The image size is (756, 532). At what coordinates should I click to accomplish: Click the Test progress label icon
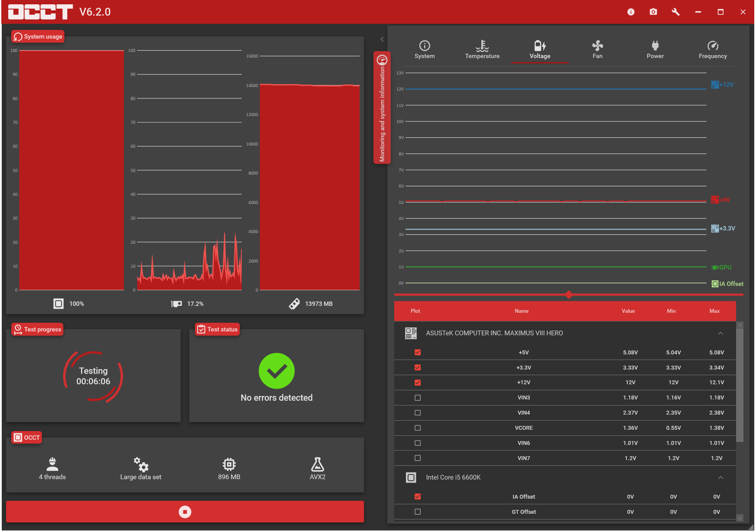click(x=18, y=330)
